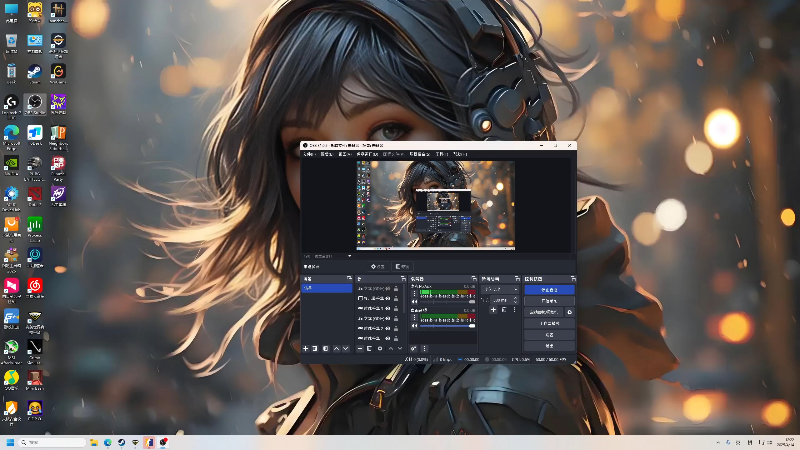800x450 pixels.
Task: Adjust the lower mixer channel blue volume slider
Action: coord(447,326)
